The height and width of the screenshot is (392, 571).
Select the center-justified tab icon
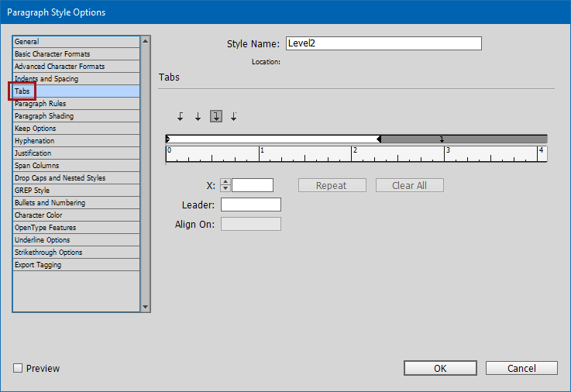click(x=198, y=116)
